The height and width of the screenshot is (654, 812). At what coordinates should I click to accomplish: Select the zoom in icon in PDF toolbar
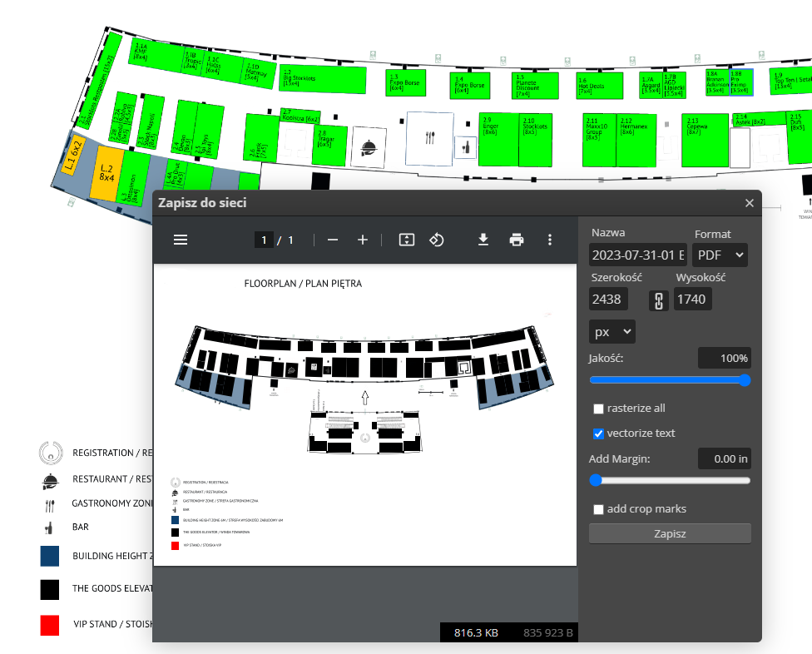coord(362,240)
